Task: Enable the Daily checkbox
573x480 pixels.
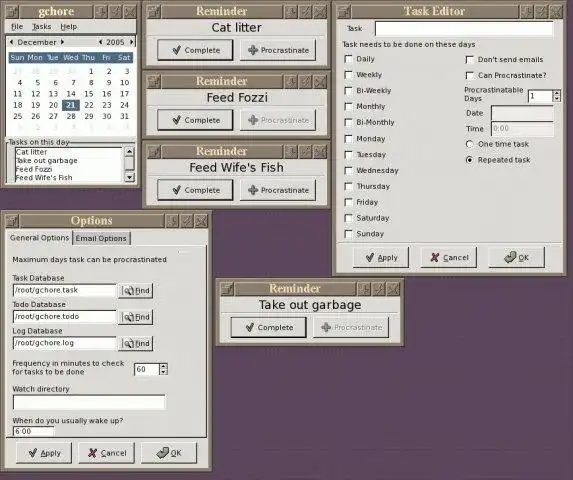Action: (349, 59)
